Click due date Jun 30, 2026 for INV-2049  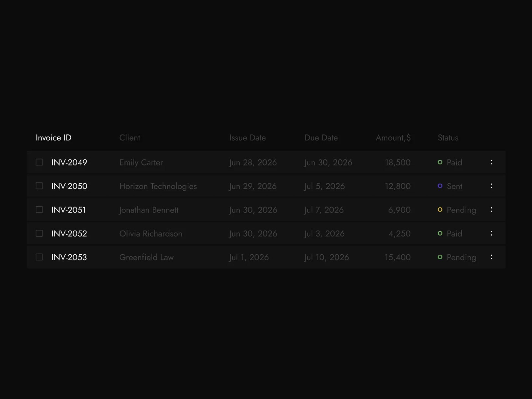pos(328,163)
